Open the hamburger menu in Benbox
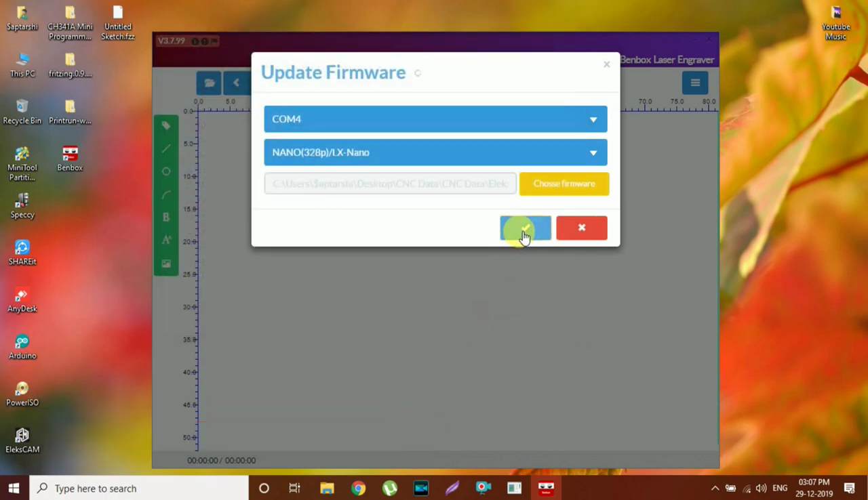The image size is (868, 500). pyautogui.click(x=694, y=83)
